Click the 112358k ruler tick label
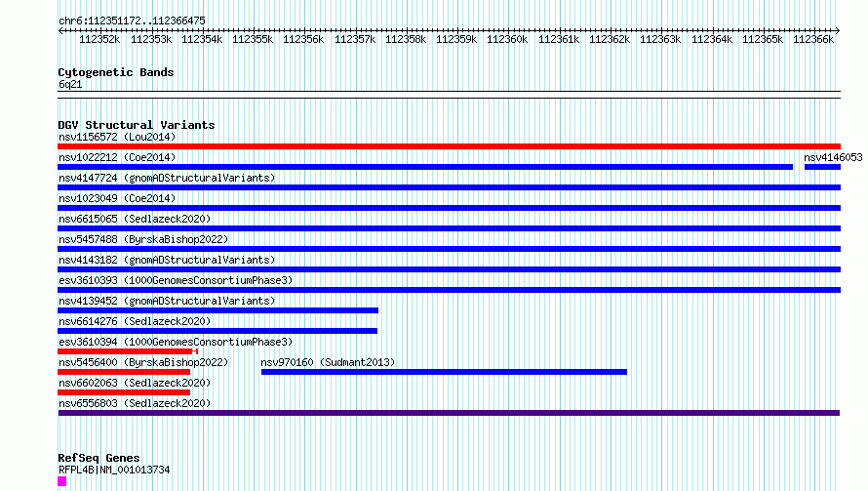Screen dimensions: 868x491 coord(406,39)
